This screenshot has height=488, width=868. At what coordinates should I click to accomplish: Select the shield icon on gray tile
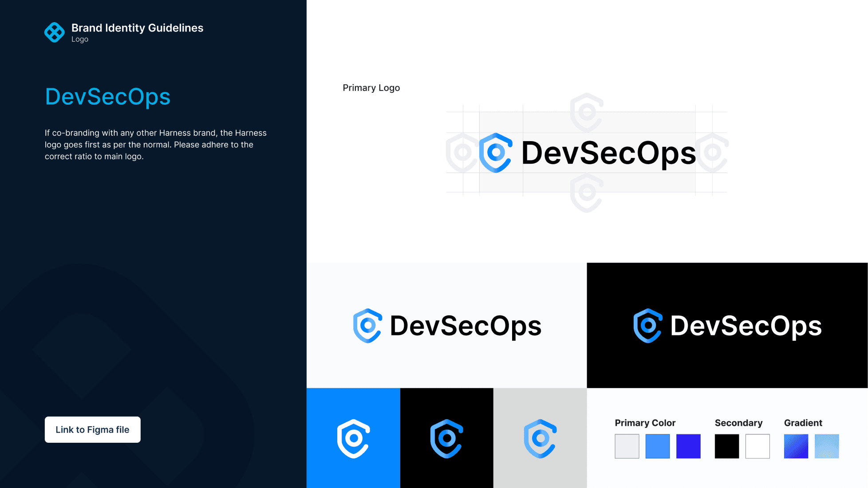click(540, 438)
